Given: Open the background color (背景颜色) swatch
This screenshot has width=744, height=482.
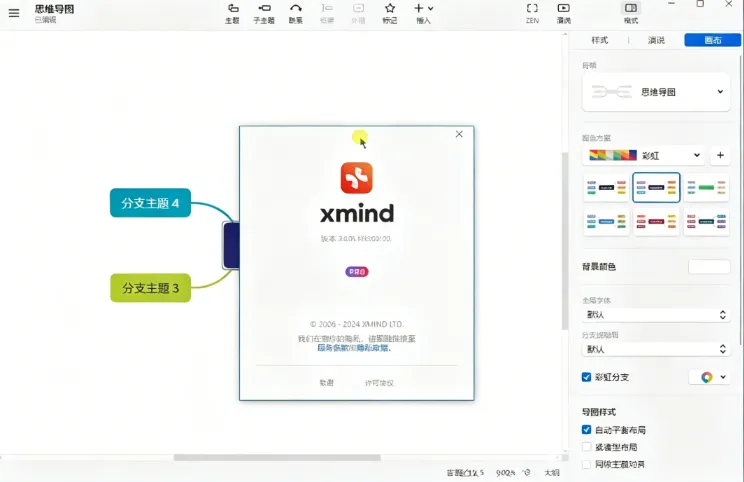Looking at the screenshot, I should (x=709, y=267).
